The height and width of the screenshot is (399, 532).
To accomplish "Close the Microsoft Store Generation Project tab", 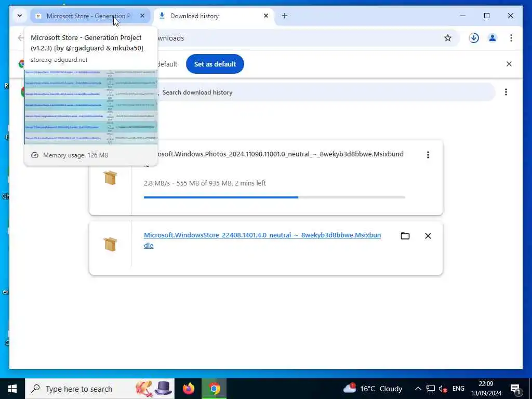I will point(142,16).
